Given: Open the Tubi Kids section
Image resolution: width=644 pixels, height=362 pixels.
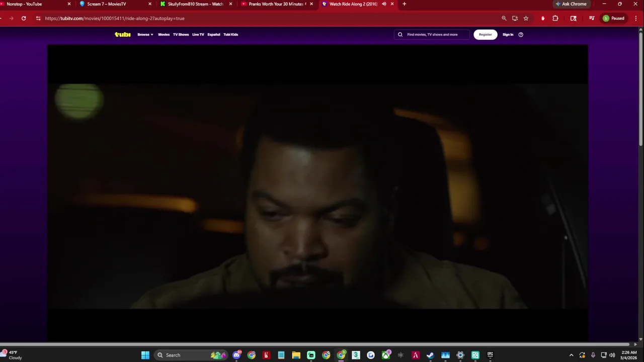Looking at the screenshot, I should pos(231,35).
